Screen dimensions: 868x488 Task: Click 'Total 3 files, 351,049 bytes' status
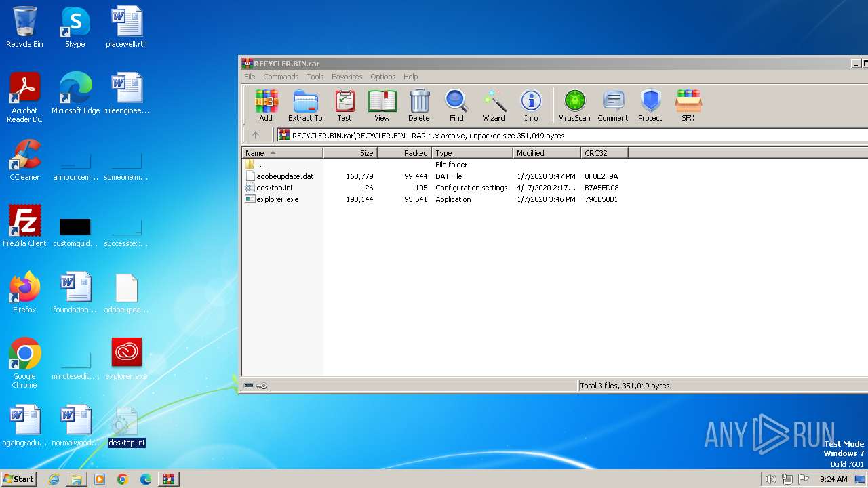625,386
